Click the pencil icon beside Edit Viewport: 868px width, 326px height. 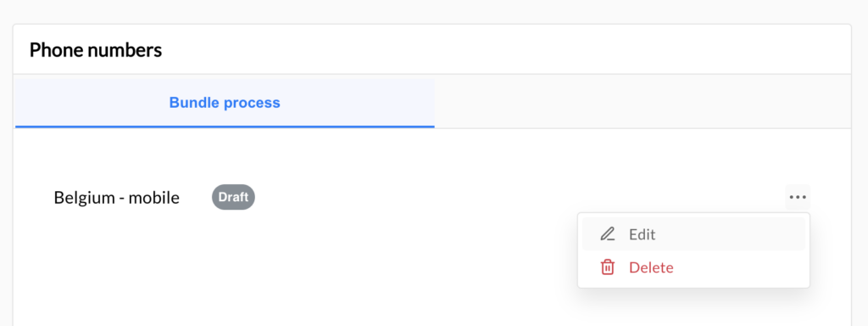607,234
